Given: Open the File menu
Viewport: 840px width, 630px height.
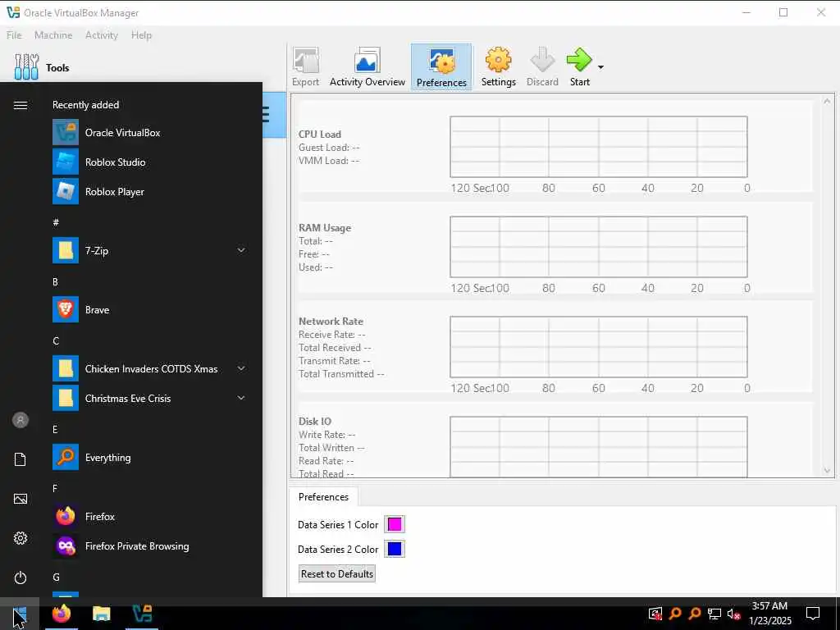Looking at the screenshot, I should click(x=14, y=34).
